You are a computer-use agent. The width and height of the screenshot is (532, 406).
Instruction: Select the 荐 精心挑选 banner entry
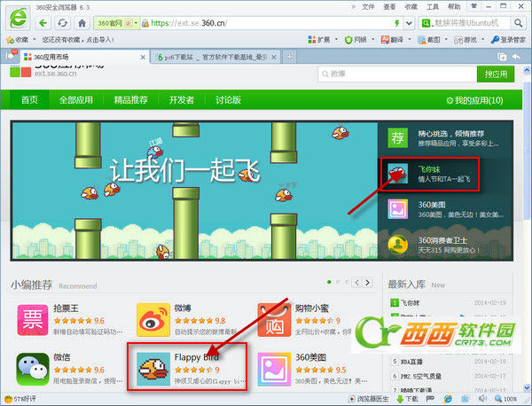pos(445,138)
